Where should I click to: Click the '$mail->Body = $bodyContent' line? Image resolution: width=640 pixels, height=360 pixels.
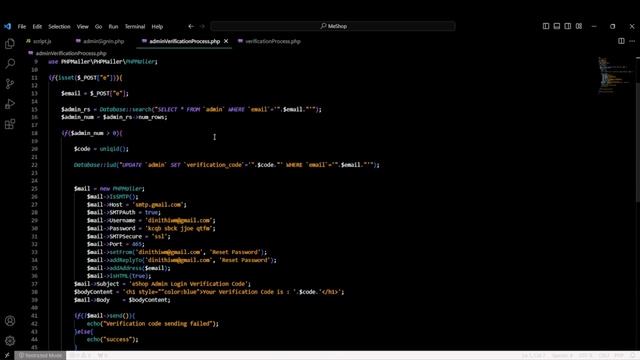tap(122, 300)
